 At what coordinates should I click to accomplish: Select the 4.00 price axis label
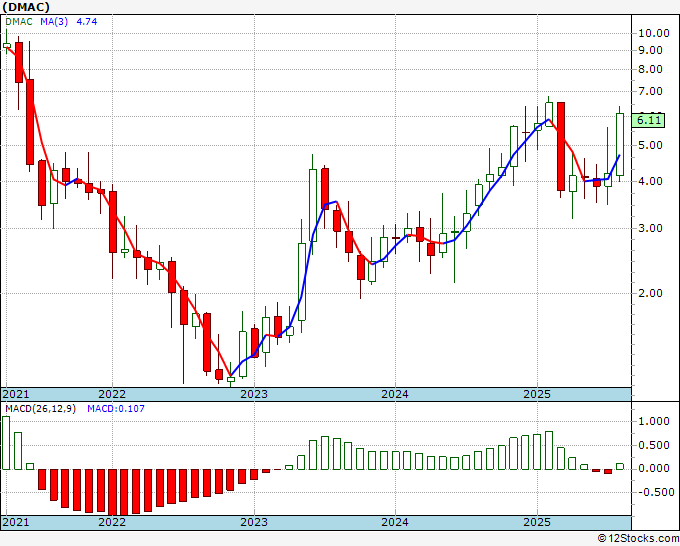[x=650, y=182]
